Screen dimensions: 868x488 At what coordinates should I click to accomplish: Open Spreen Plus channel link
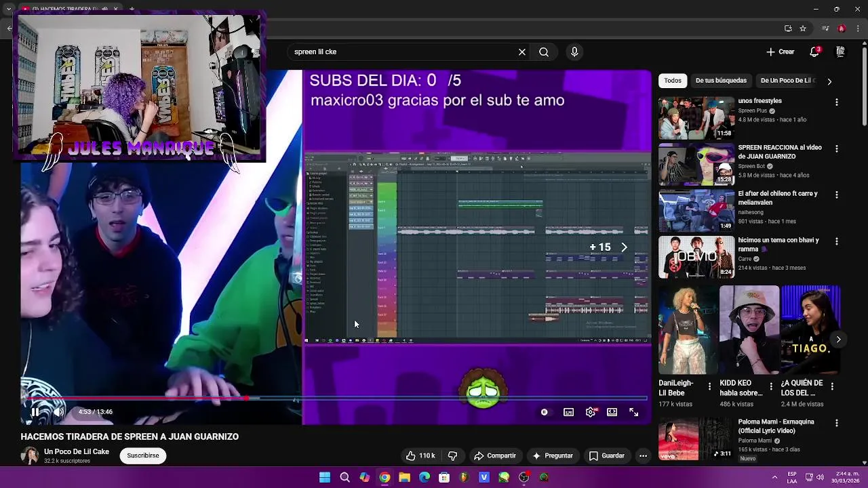(x=753, y=110)
